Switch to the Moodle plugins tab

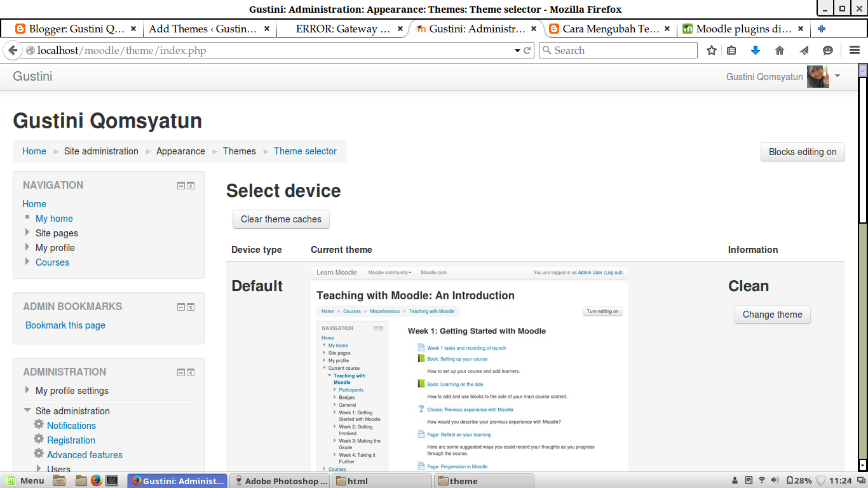744,29
